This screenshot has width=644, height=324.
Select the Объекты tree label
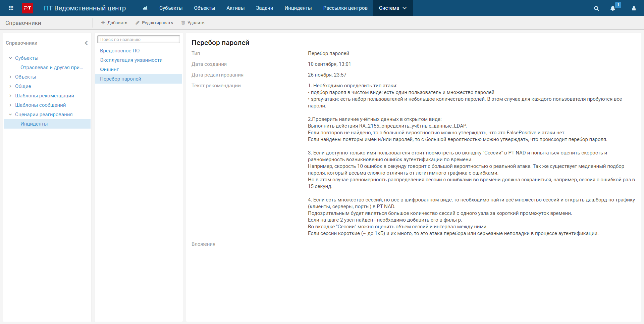25,77
